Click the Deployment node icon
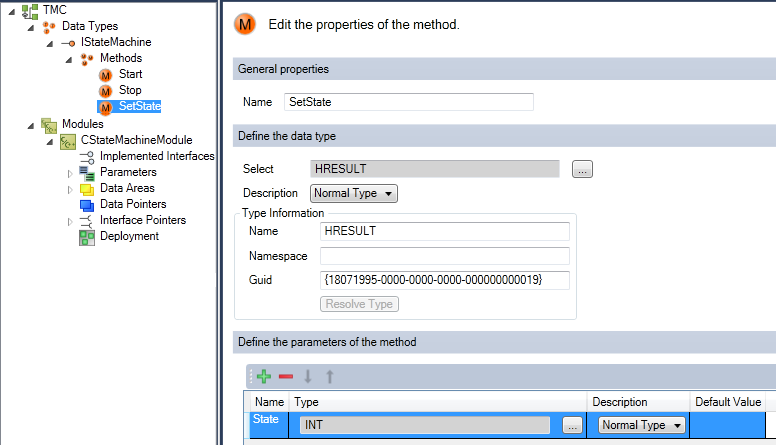Viewport: 776px width, 445px height. tap(87, 238)
